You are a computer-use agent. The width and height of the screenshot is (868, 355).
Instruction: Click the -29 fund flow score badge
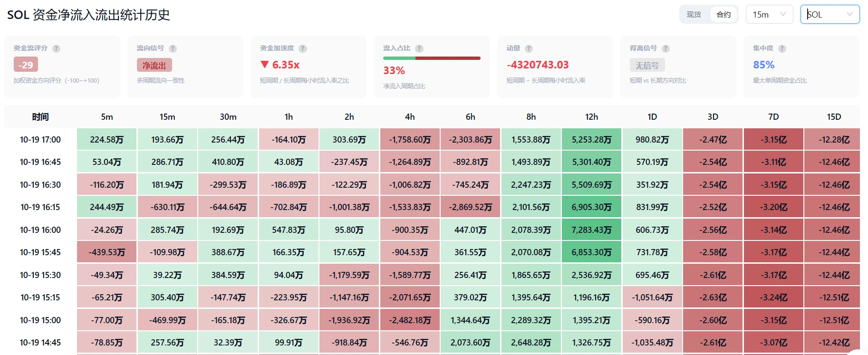(x=26, y=65)
